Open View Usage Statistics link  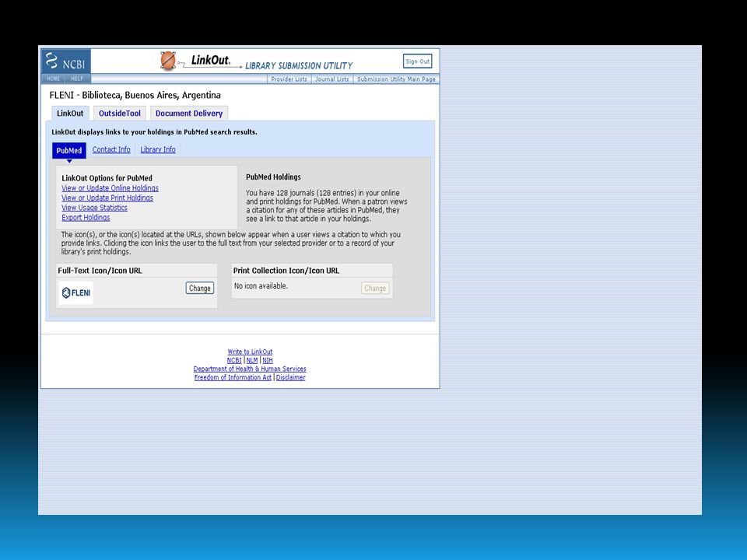click(94, 208)
